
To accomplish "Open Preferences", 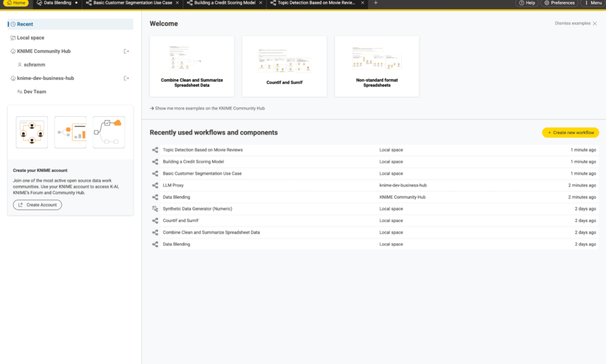I will point(559,3).
